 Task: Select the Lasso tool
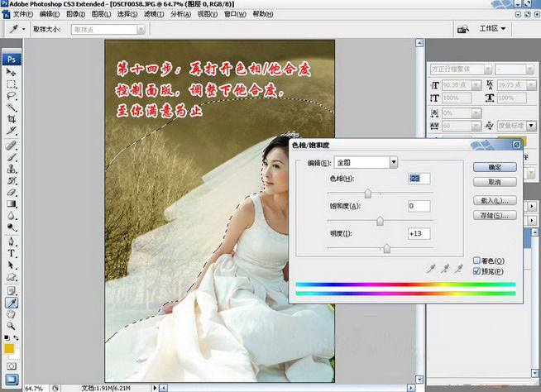coord(12,95)
